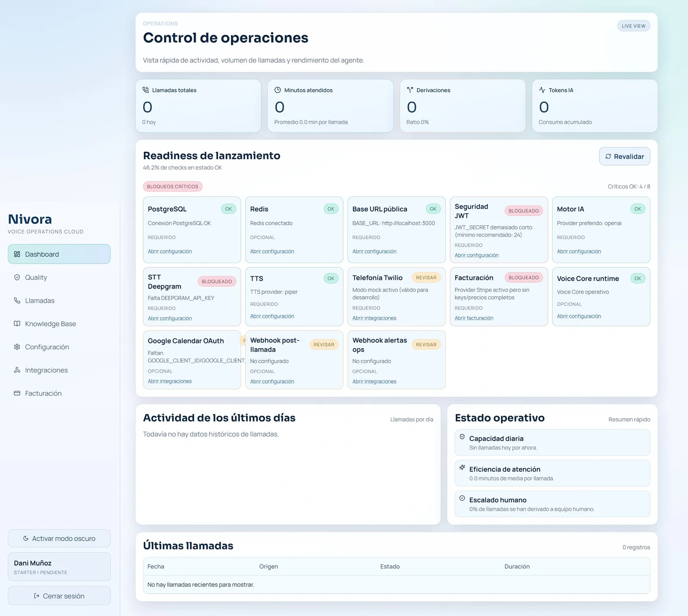Click the Integraciones webhook icon
This screenshot has height=616, width=688.
17,370
